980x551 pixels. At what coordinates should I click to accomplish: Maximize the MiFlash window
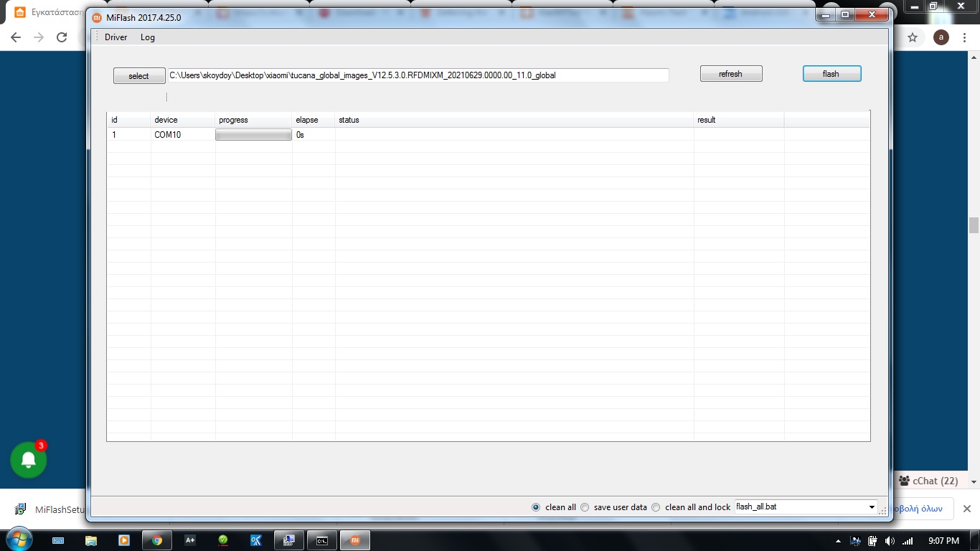pos(845,15)
